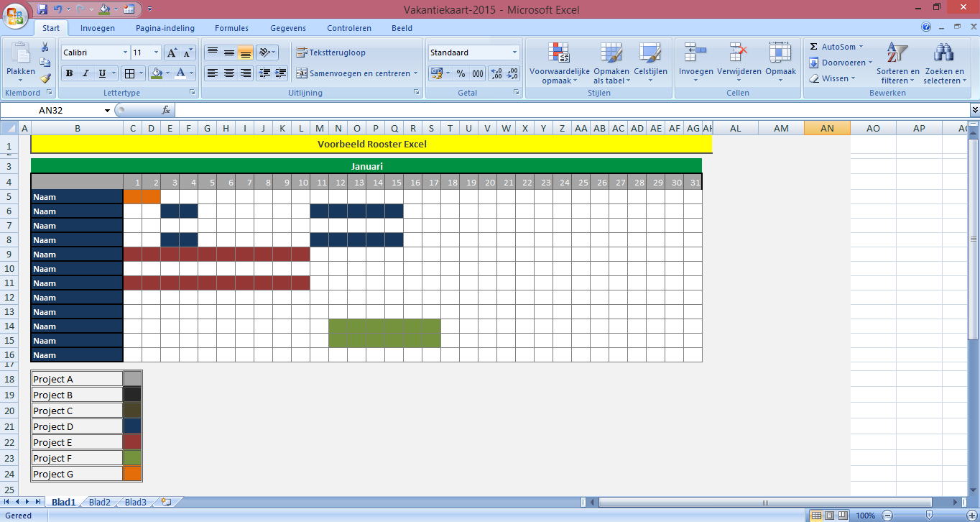Expand the Standaard number format dropdown

pos(514,52)
